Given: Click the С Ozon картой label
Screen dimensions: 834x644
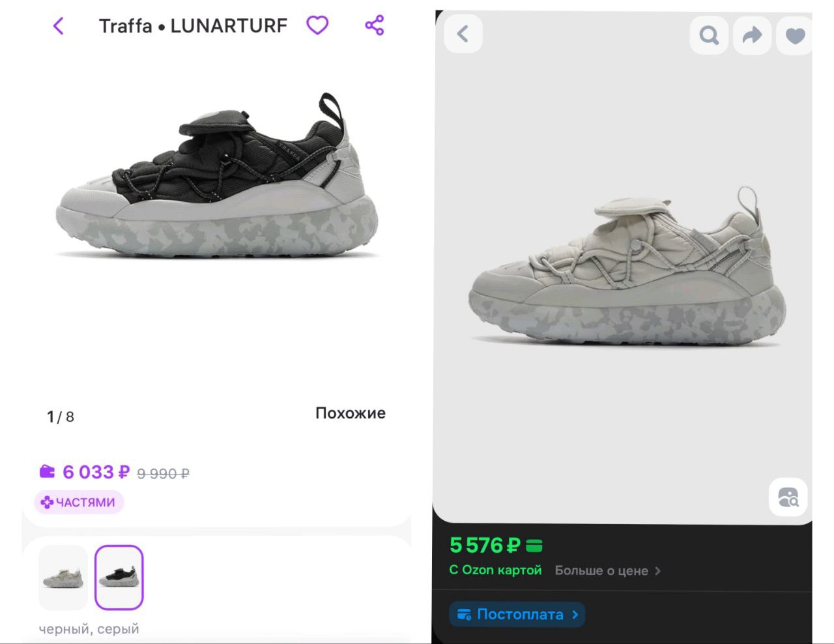Looking at the screenshot, I should [495, 570].
